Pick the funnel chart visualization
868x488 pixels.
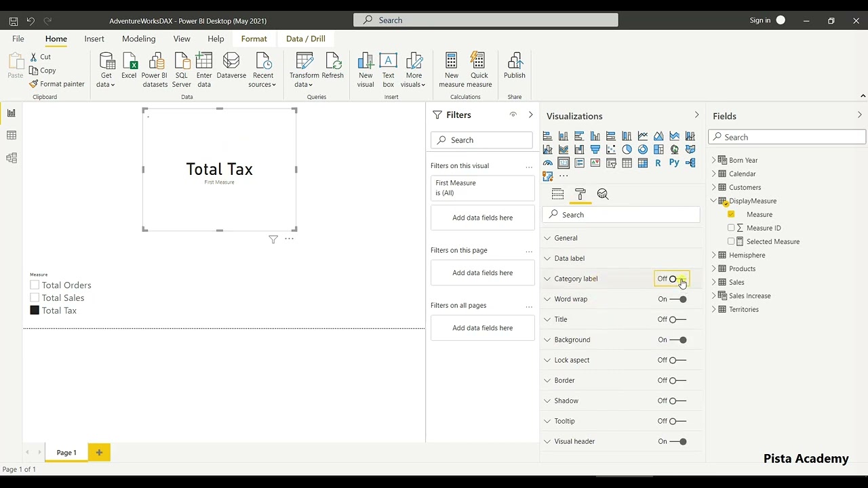coord(595,150)
